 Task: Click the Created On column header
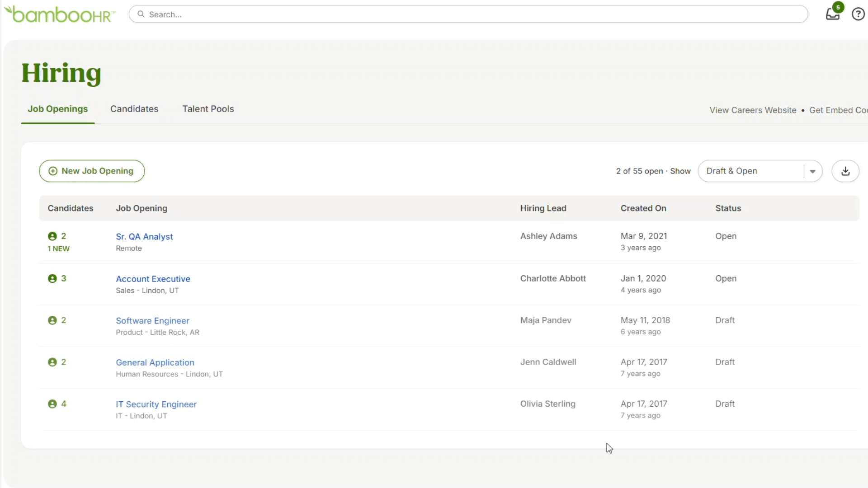(x=643, y=208)
